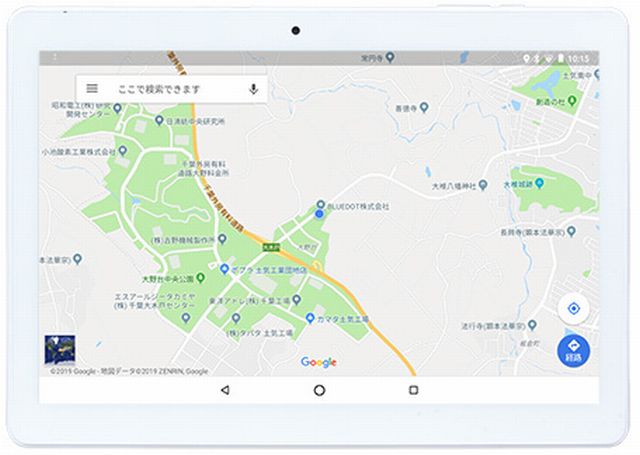Tap the green road shield on highway
Screen dimensions: 640x455
click(271, 247)
